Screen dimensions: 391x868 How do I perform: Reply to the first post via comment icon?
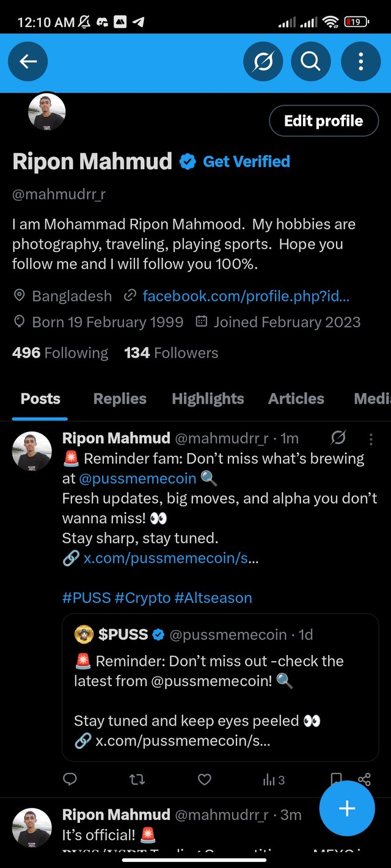[x=70, y=779]
